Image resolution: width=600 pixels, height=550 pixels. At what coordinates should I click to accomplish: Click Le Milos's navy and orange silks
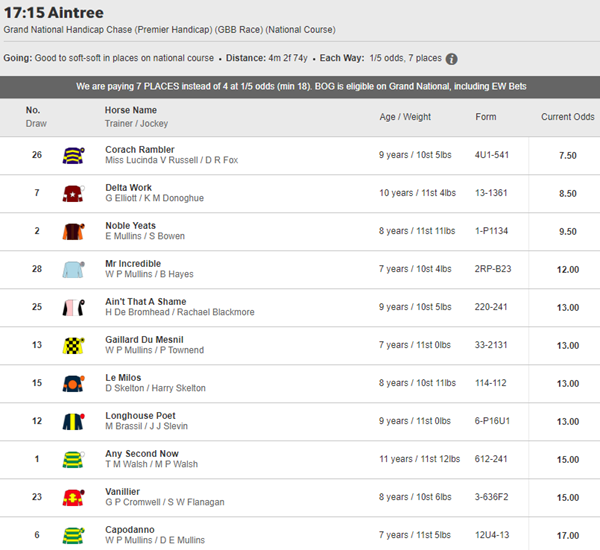73,383
